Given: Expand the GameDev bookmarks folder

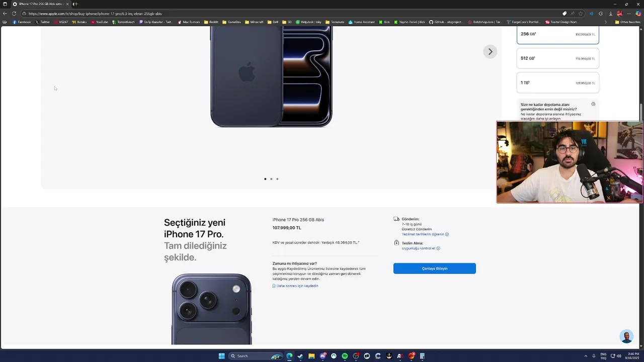Looking at the screenshot, I should 232,22.
